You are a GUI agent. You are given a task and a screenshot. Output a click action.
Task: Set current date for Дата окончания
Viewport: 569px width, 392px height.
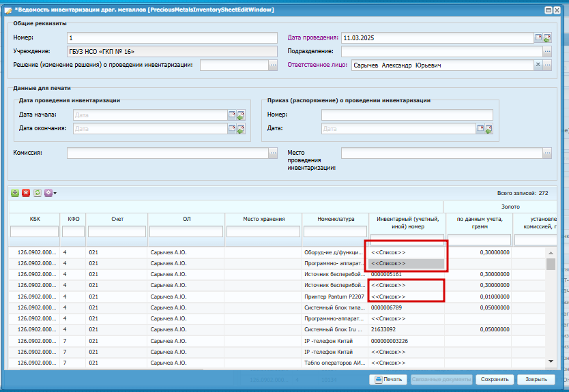pyautogui.click(x=241, y=129)
